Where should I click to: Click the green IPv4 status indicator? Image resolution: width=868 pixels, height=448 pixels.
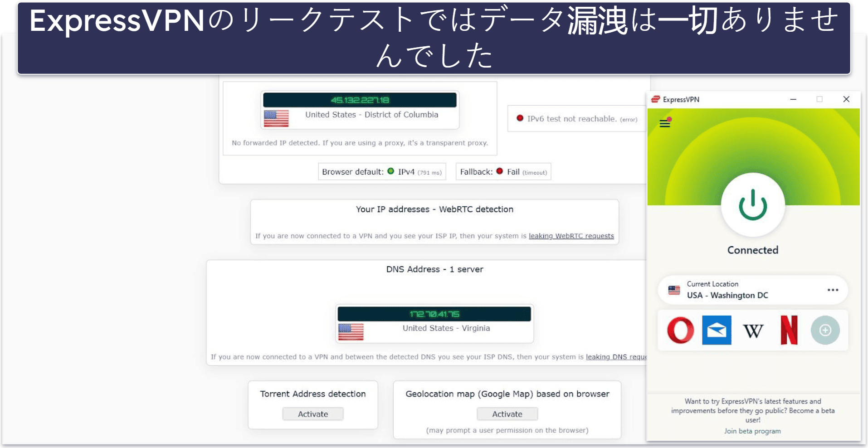point(390,171)
